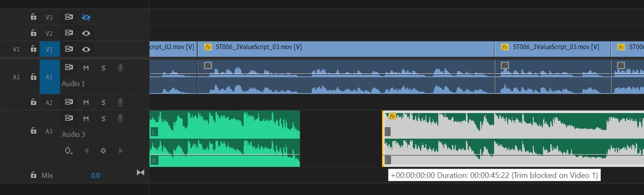Click L channel label on green A3 clip
Screen dimensions: 644x195
tap(154, 132)
